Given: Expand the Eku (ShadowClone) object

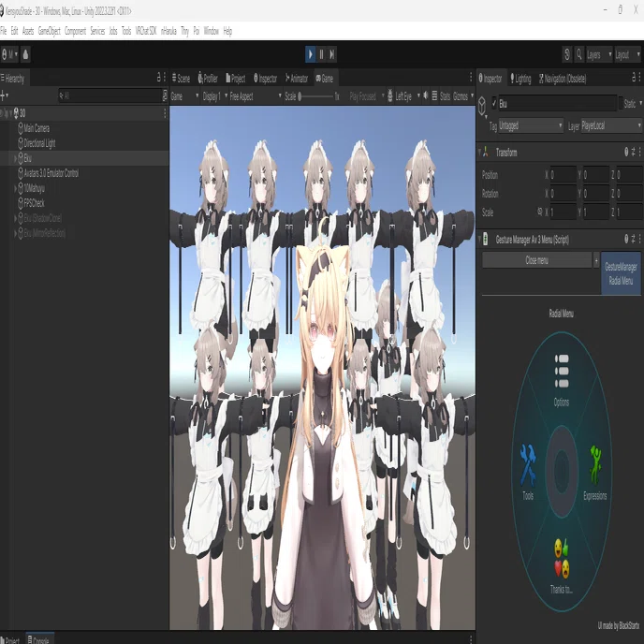Looking at the screenshot, I should [15, 218].
